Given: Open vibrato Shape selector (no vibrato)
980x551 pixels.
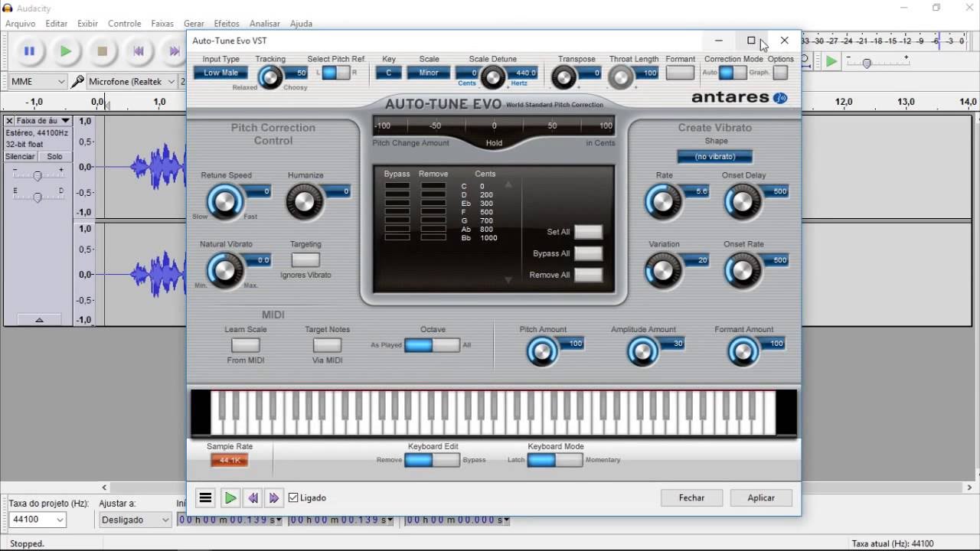Looking at the screenshot, I should [x=714, y=156].
